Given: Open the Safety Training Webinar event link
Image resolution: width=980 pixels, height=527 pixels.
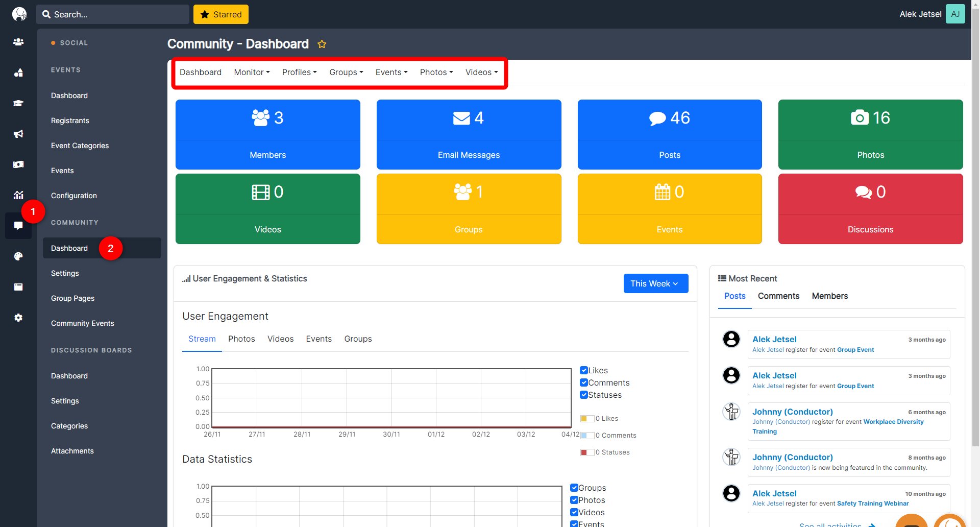Looking at the screenshot, I should click(873, 504).
